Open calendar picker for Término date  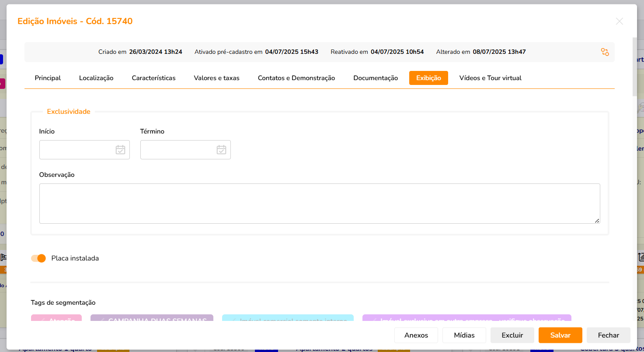(x=221, y=150)
